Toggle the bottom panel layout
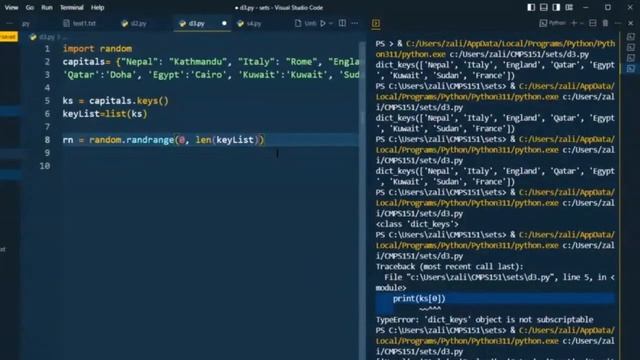Screen dimensions: 640x360 pos(544,7)
